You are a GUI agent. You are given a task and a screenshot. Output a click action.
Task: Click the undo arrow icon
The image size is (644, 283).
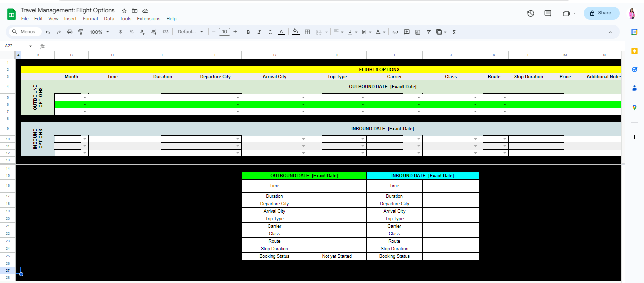point(48,32)
